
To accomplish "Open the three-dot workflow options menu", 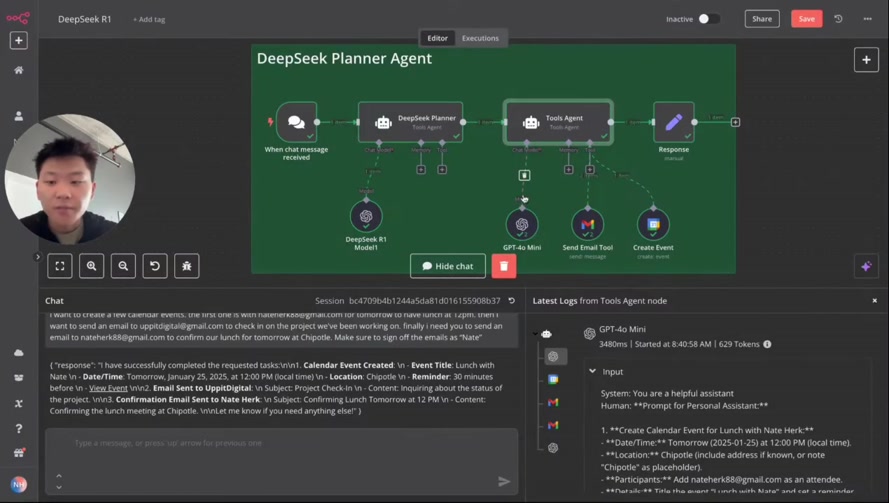I will click(x=867, y=19).
